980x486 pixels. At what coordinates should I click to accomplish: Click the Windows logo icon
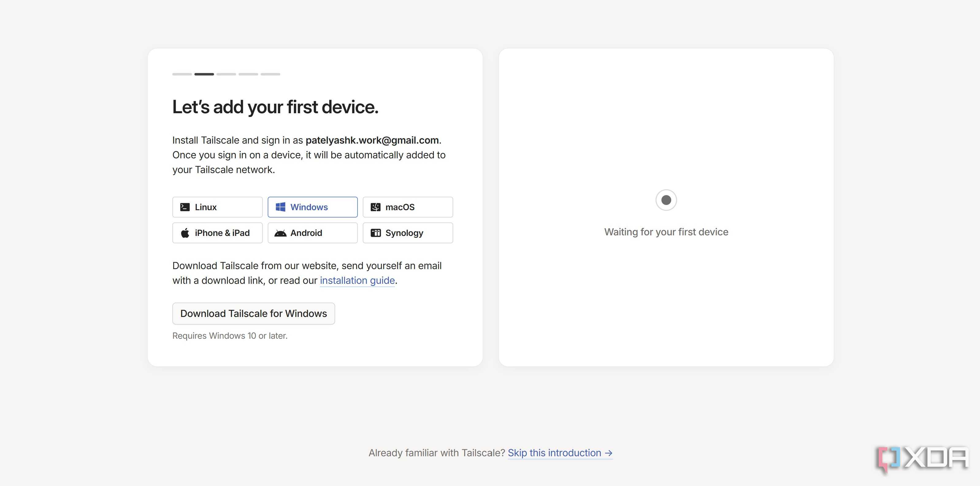pos(280,207)
